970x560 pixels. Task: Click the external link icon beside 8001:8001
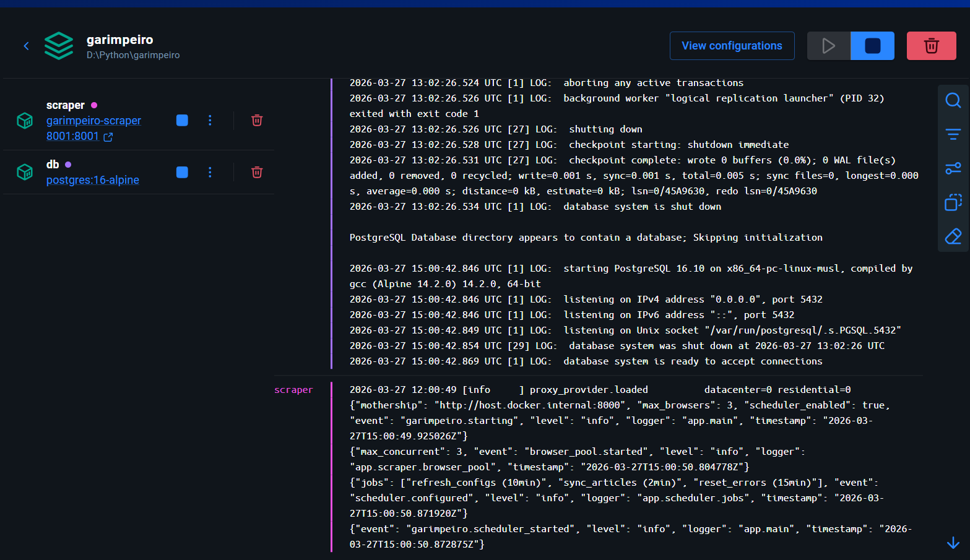pyautogui.click(x=108, y=137)
